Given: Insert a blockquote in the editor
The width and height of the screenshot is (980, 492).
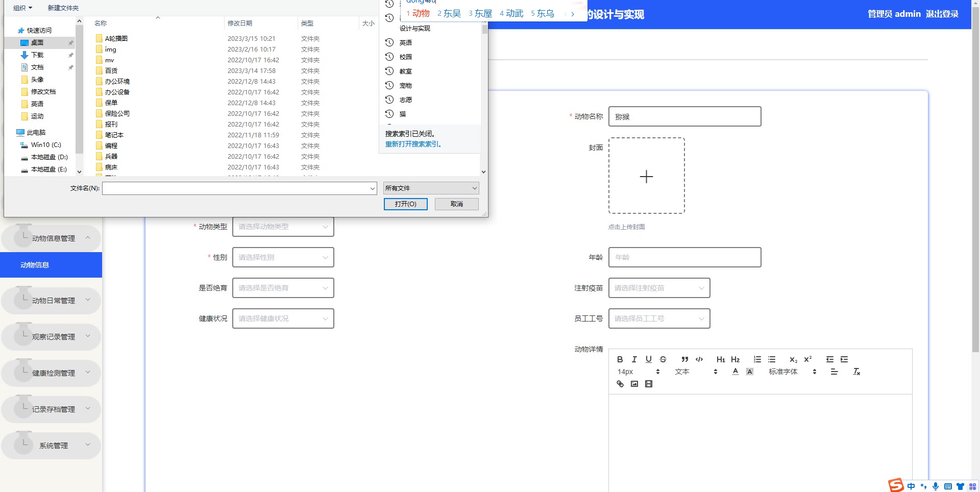Looking at the screenshot, I should pyautogui.click(x=685, y=359).
